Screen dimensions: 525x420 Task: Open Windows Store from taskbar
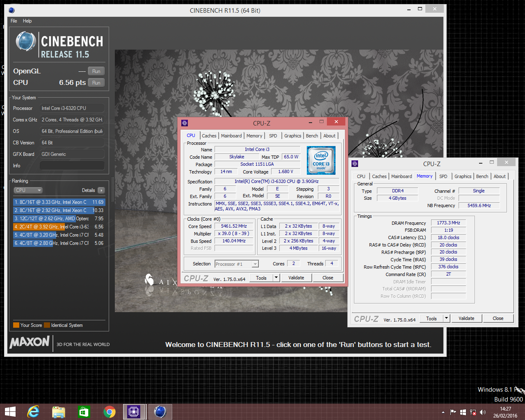[84, 412]
